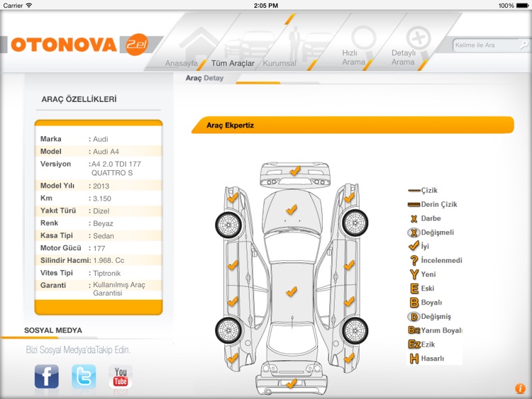This screenshot has width=532, height=399.
Task: Click the ARAÇ ÖZELLİKLERİ heading
Action: pos(79,99)
